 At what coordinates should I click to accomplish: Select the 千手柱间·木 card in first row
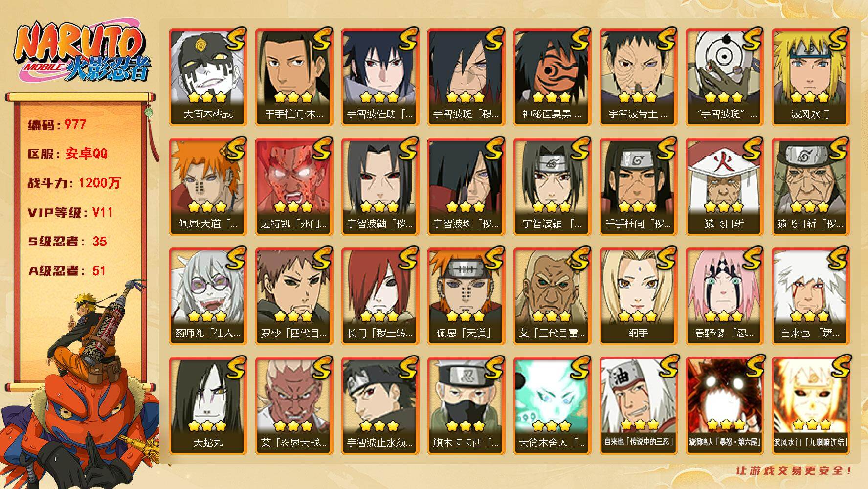(x=294, y=77)
